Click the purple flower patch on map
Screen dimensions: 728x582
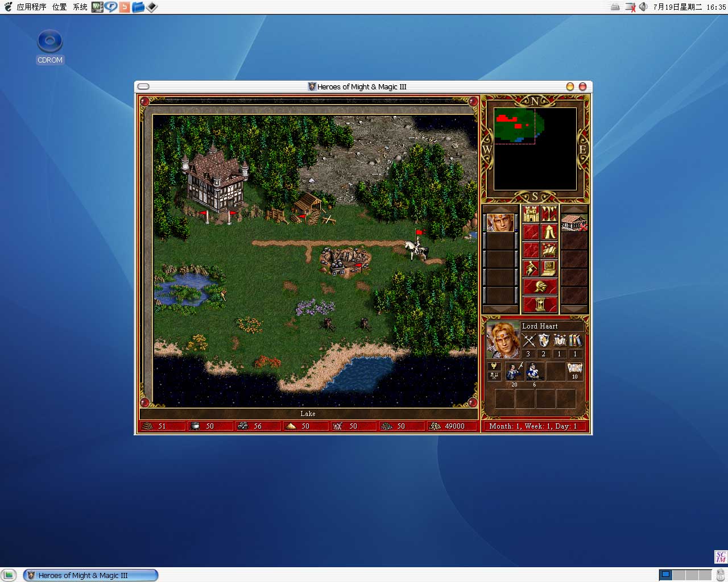[315, 307]
